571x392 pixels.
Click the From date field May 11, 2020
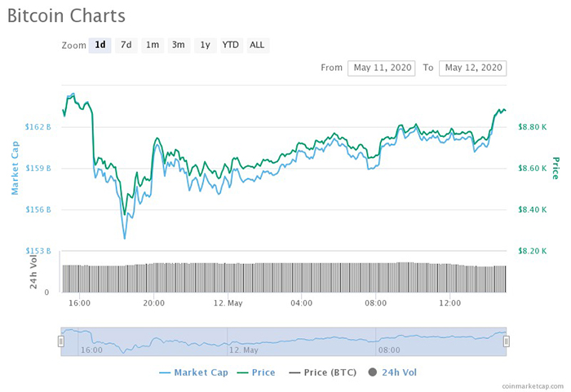(382, 68)
